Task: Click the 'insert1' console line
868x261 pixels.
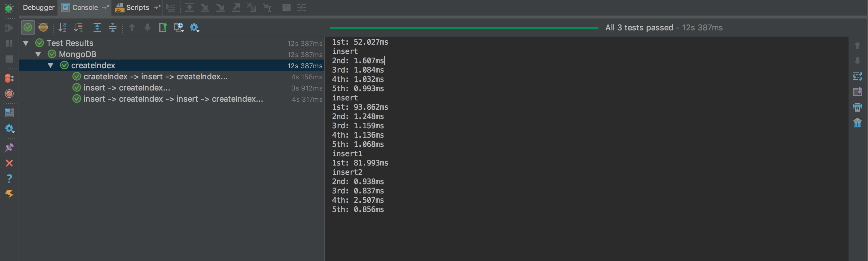Action: tap(347, 154)
